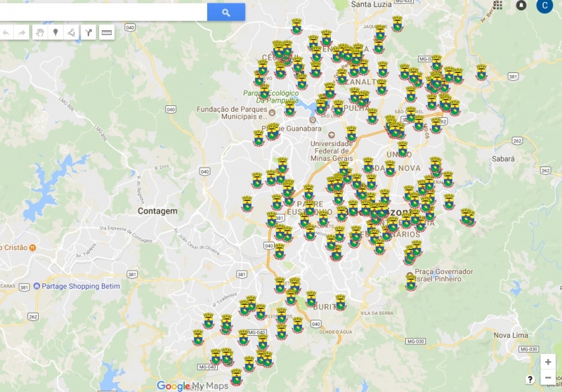
Task: Select the crest marker on the UNIÃO label
Action: (403, 149)
